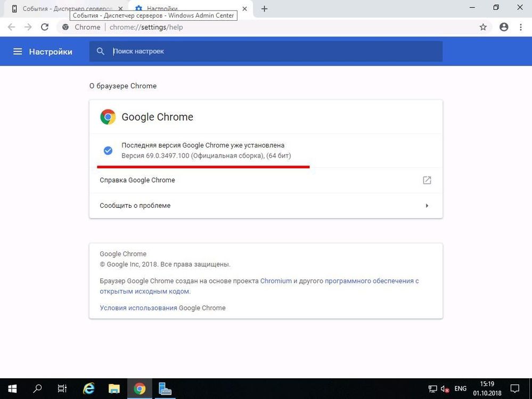Click the external link icon for Справка
This screenshot has width=532, height=399.
(427, 180)
